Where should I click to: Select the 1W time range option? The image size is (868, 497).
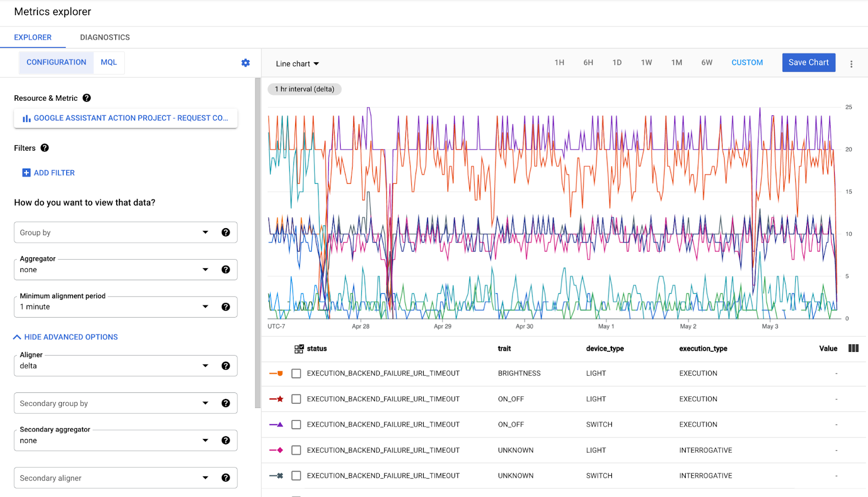646,63
